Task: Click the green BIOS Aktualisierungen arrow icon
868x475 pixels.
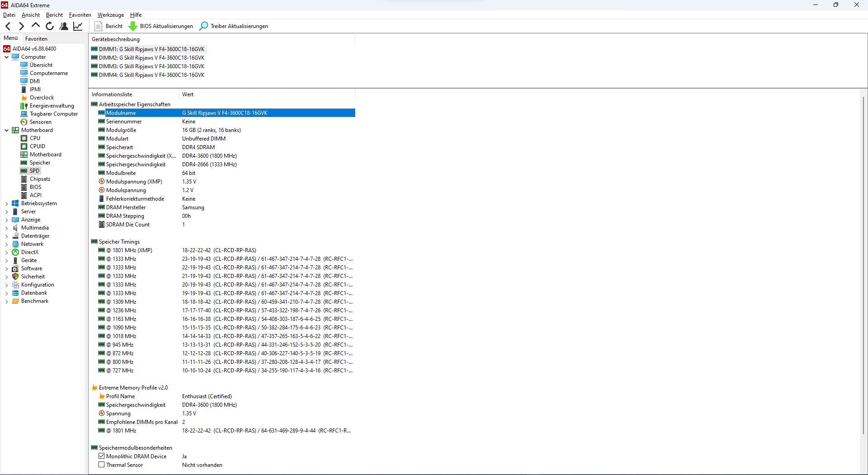Action: click(x=132, y=26)
